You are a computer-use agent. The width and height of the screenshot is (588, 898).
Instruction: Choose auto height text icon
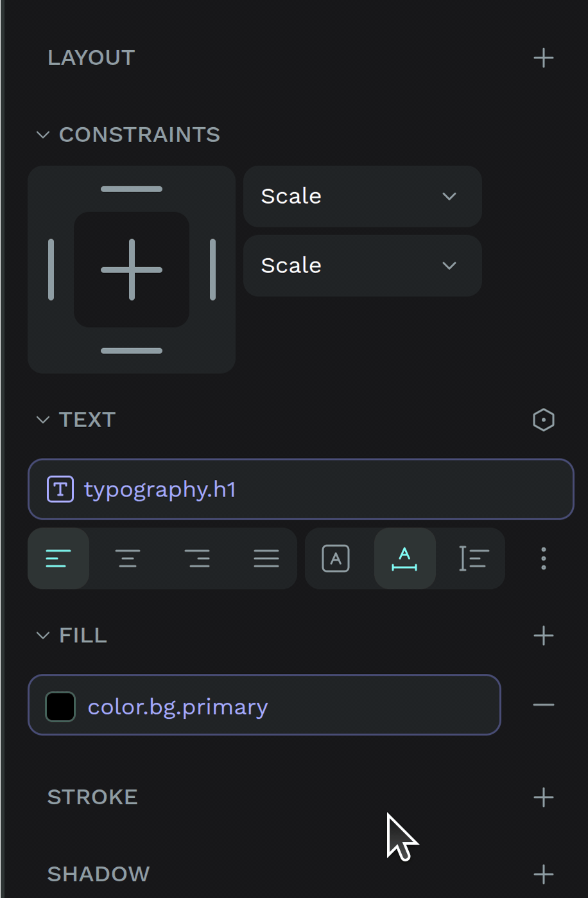(x=474, y=559)
